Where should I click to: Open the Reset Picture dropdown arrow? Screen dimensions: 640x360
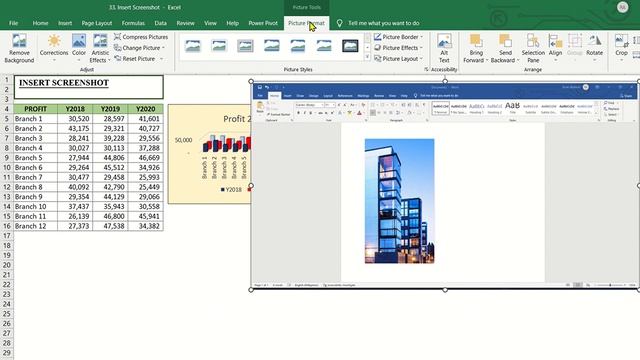click(x=161, y=59)
